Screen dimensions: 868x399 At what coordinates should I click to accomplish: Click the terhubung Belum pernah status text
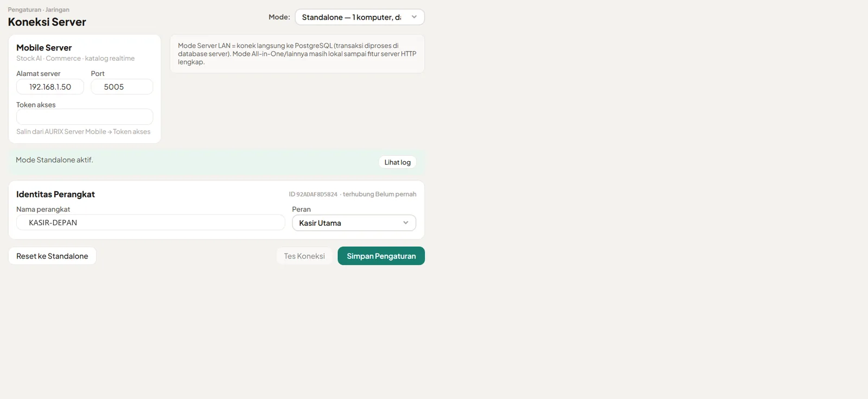[379, 194]
